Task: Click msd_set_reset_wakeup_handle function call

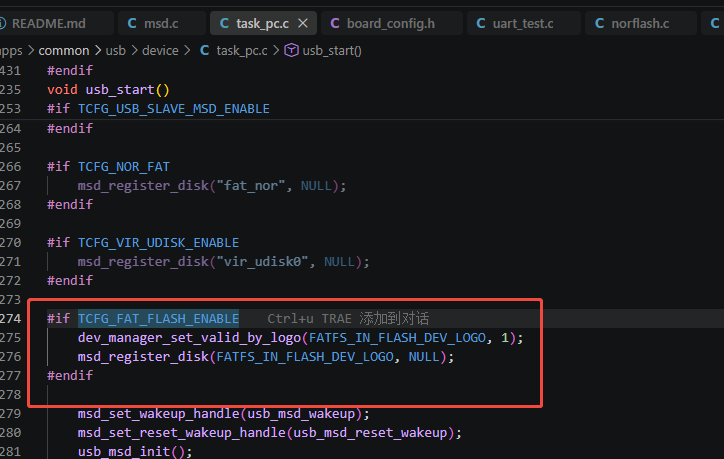Action: tap(181, 433)
